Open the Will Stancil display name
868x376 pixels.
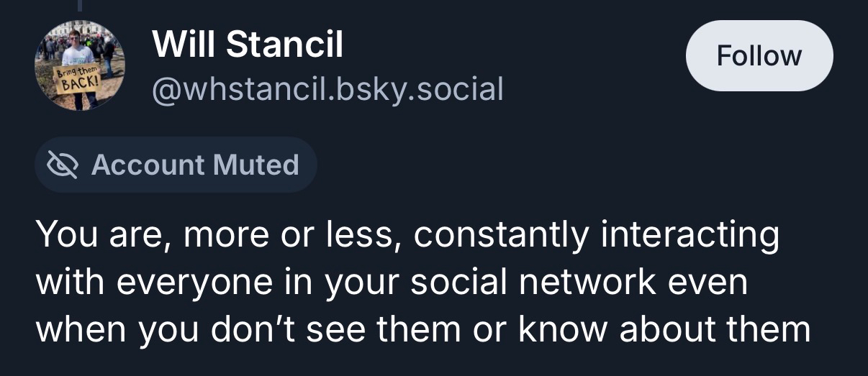pos(248,46)
